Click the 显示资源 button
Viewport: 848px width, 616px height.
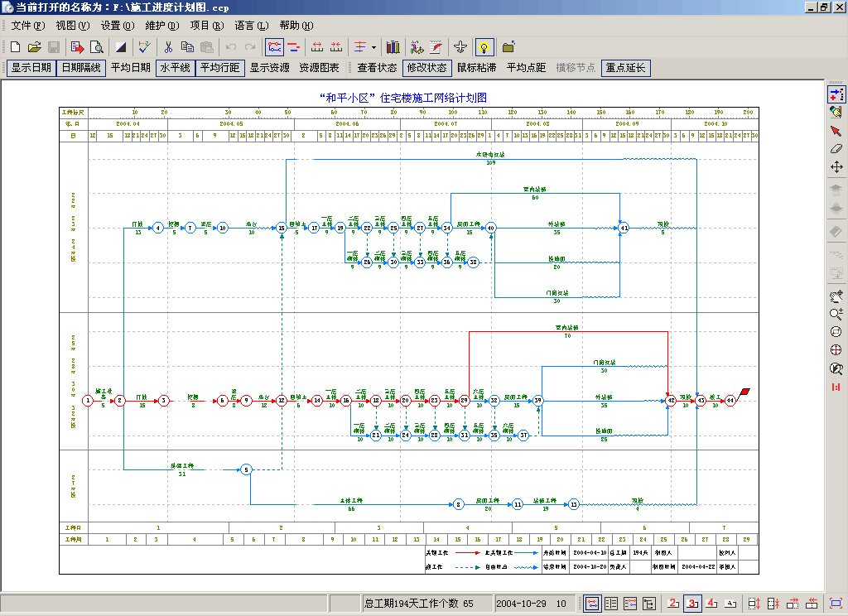coord(269,68)
